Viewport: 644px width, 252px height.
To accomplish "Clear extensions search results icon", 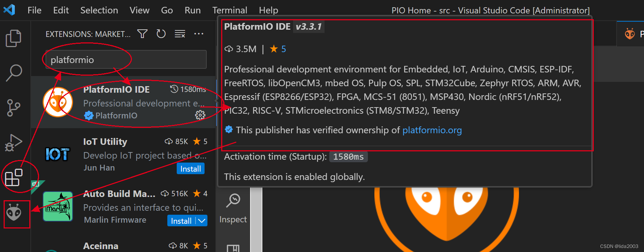I will pyautogui.click(x=180, y=34).
